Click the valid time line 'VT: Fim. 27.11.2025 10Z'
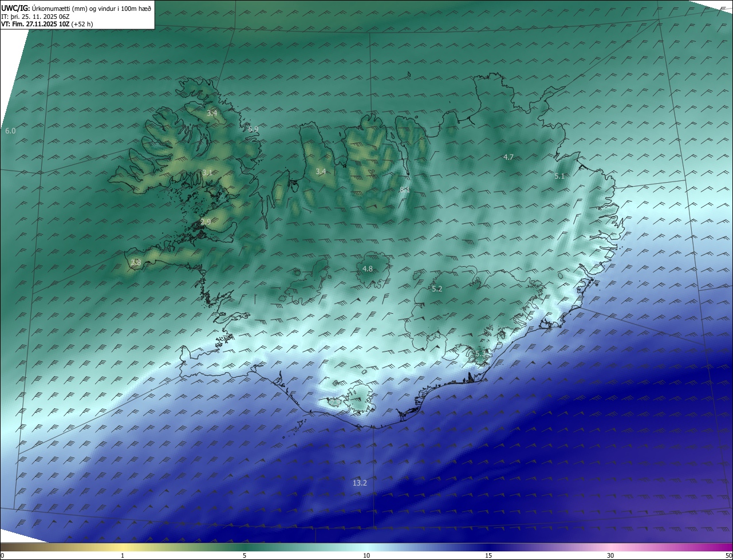The image size is (733, 560). coord(36,24)
